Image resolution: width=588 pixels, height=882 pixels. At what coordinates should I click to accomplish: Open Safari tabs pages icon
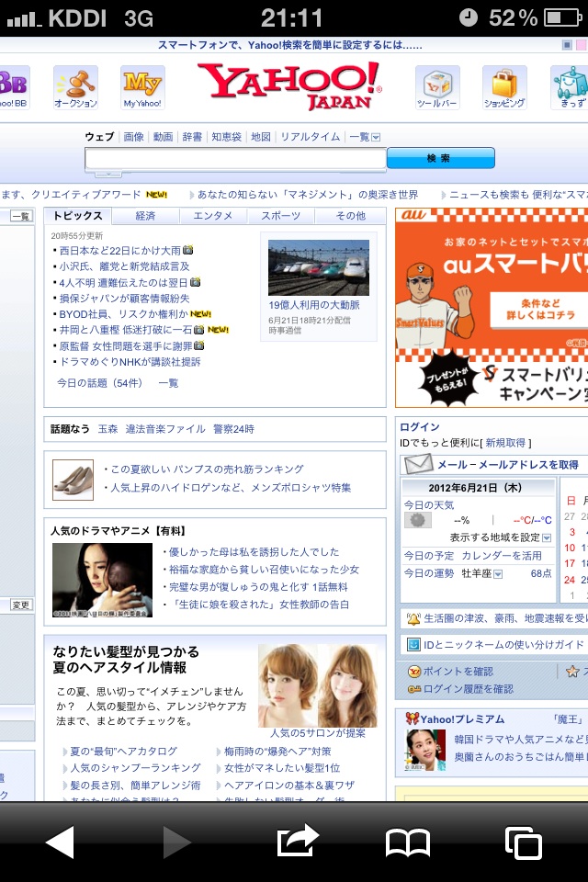[x=524, y=842]
